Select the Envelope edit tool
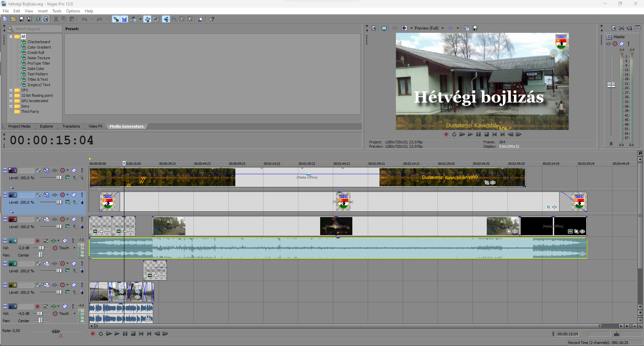The image size is (644, 346). tap(174, 19)
